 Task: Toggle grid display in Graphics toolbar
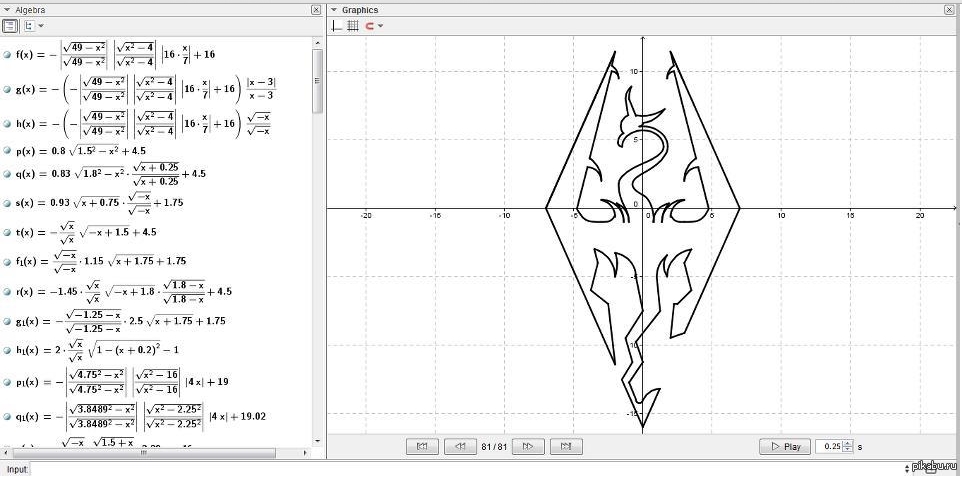pyautogui.click(x=352, y=26)
